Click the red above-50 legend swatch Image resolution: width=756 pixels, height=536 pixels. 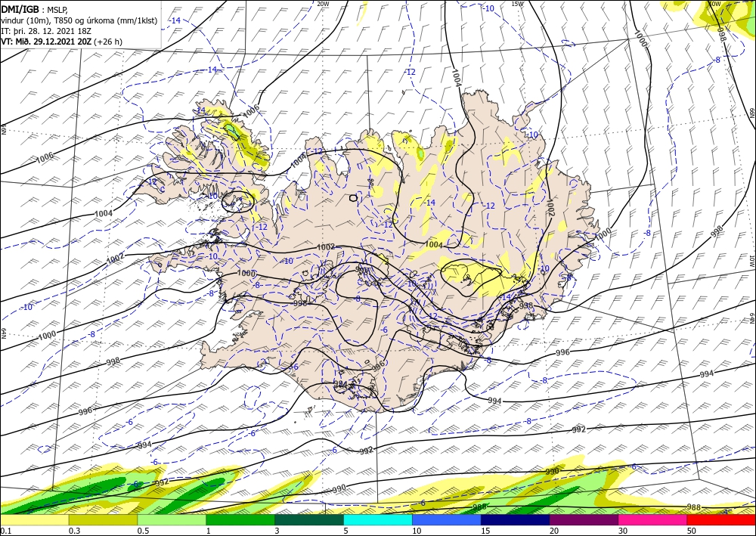click(x=721, y=520)
